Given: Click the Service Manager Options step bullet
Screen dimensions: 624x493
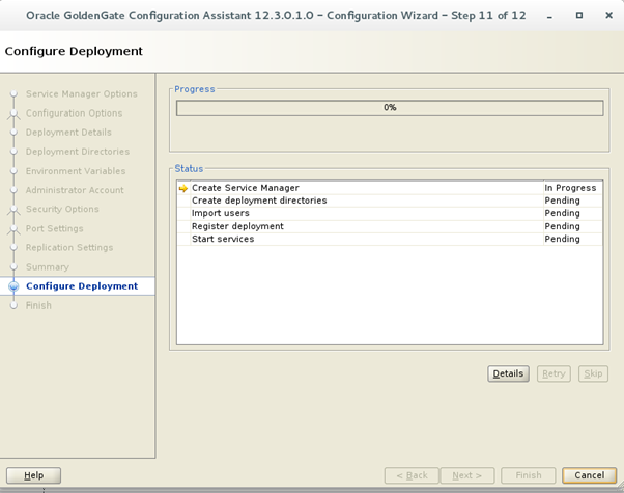Looking at the screenshot, I should (14, 94).
